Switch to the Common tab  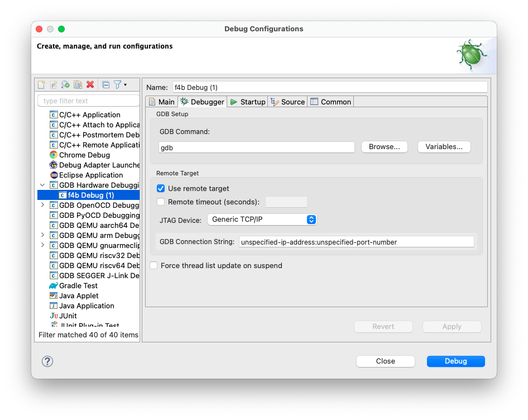pyautogui.click(x=330, y=102)
